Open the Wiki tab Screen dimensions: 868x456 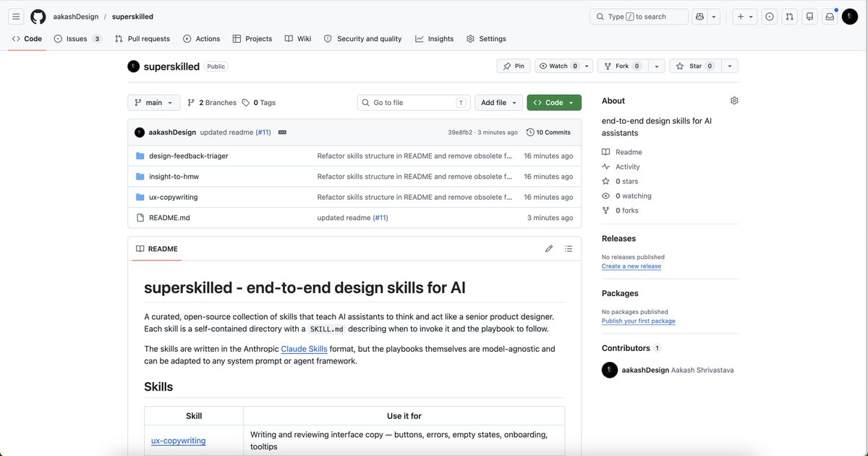tap(298, 39)
